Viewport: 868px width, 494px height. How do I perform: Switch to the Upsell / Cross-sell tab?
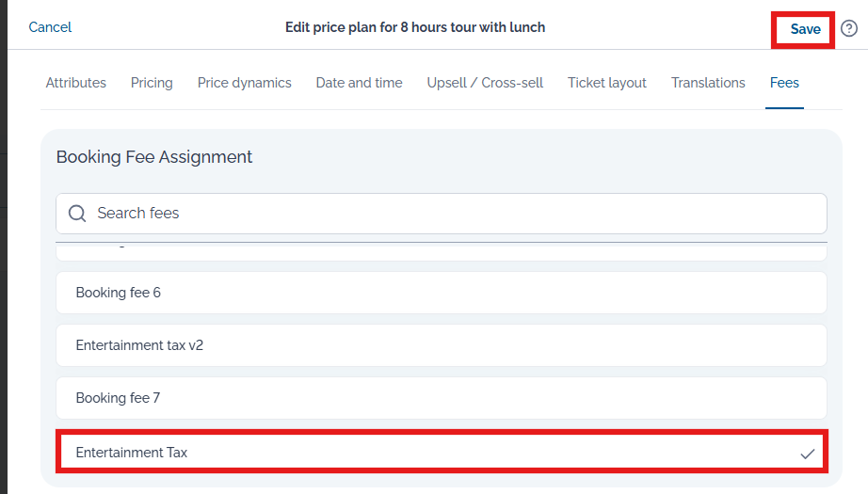tap(485, 83)
